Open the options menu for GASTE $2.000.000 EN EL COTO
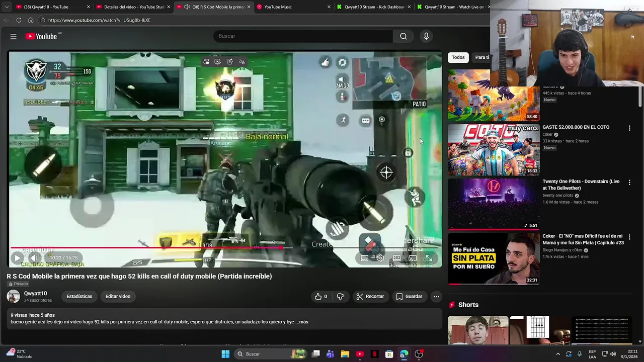Viewport: 644px width, 362px height. [629, 128]
